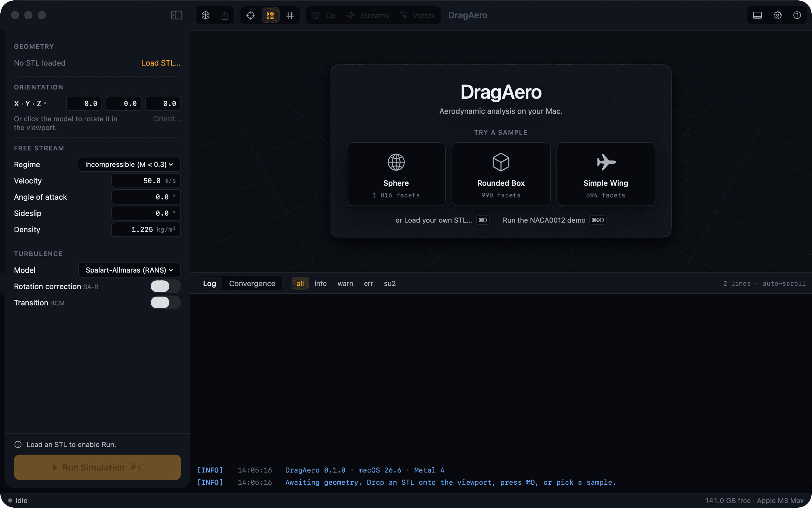This screenshot has width=812, height=508.
Task: Click the Angle of attack field
Action: [x=146, y=197]
